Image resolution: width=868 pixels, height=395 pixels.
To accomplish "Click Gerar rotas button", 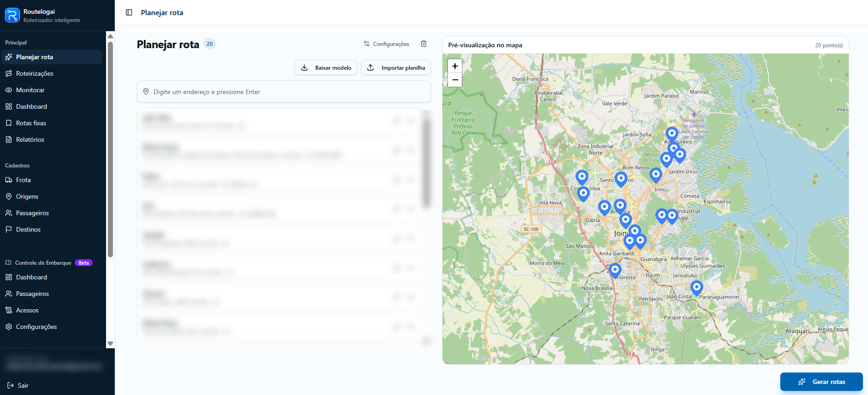I will (x=822, y=382).
